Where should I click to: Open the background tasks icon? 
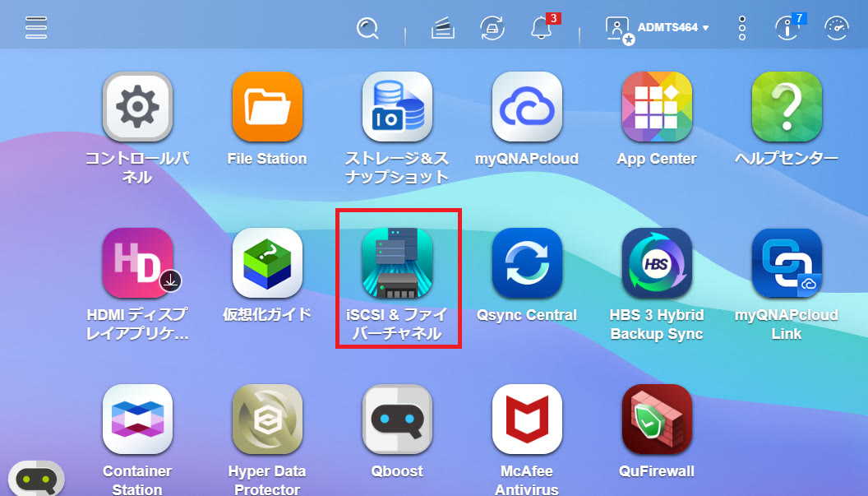click(443, 28)
